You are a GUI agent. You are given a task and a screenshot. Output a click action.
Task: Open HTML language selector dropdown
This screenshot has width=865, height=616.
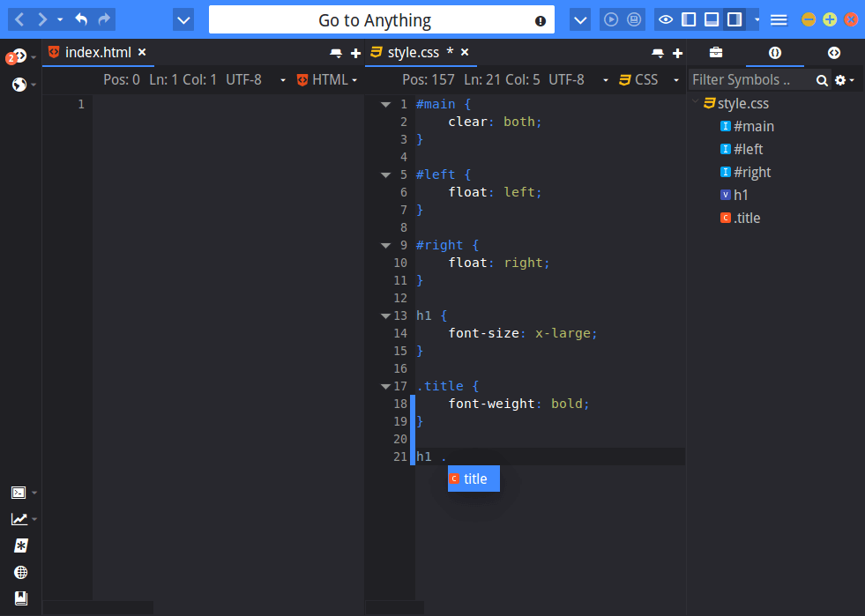click(327, 80)
